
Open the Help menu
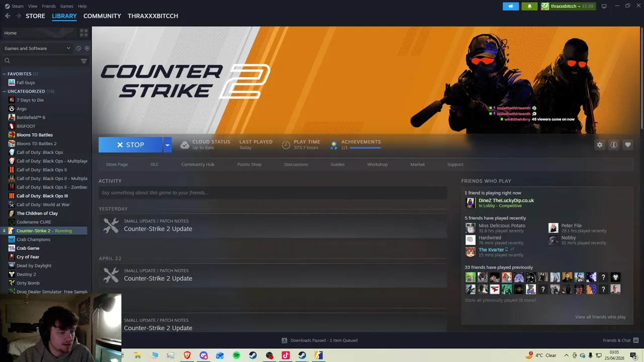(x=83, y=6)
